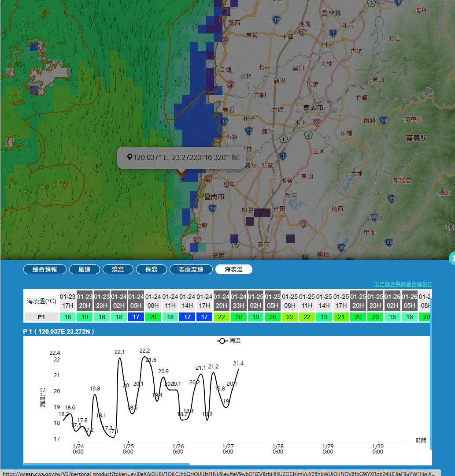Open the 表格顏色與圖層色標相符 link

pyautogui.click(x=403, y=284)
